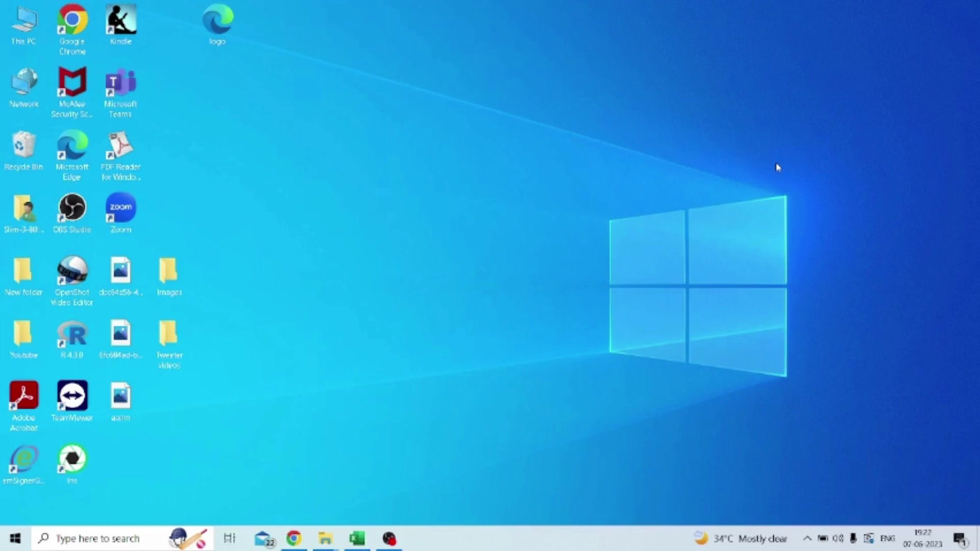
Task: Open the Zoom desktop shortcut
Action: click(120, 213)
